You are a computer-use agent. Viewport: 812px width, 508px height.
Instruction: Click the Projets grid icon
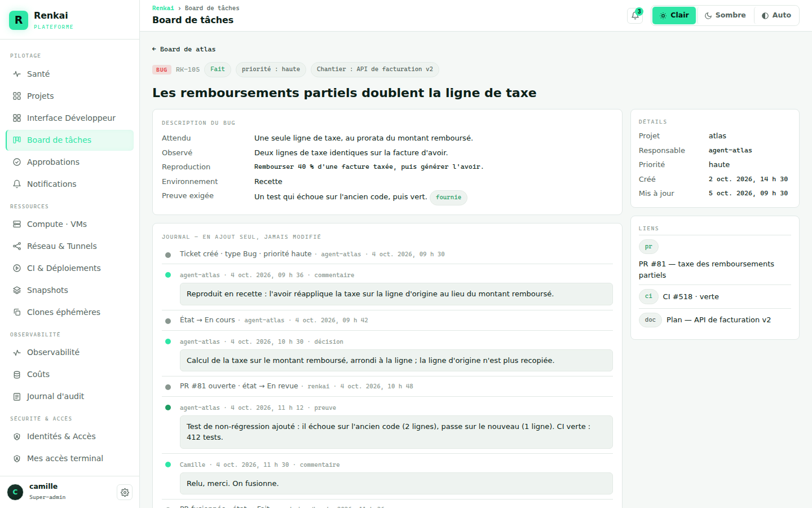tap(17, 96)
